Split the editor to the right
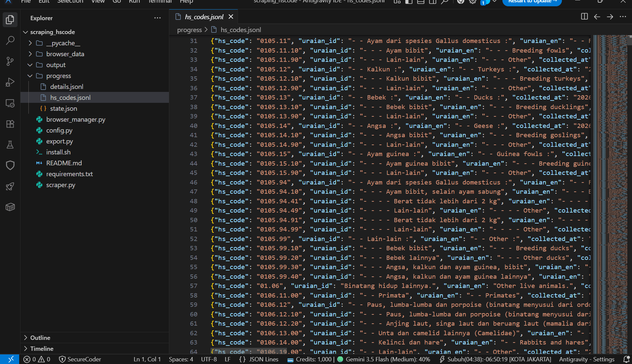The image size is (632, 364). [x=584, y=17]
